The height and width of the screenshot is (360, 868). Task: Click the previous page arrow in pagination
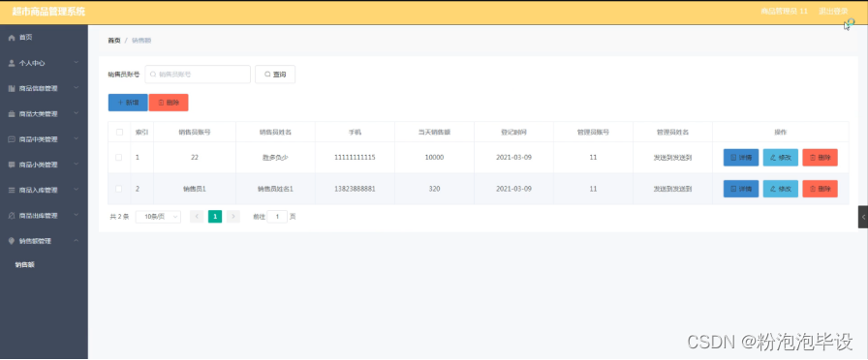click(x=197, y=217)
